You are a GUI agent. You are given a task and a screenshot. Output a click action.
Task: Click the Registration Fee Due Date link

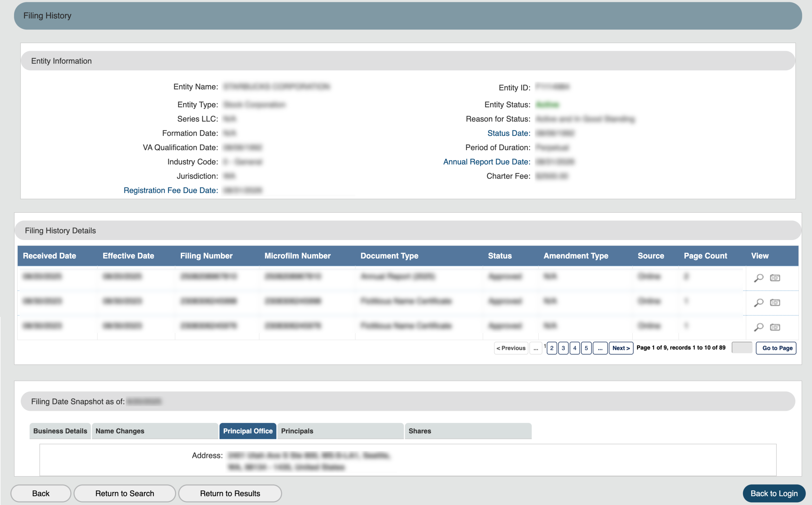[171, 190]
